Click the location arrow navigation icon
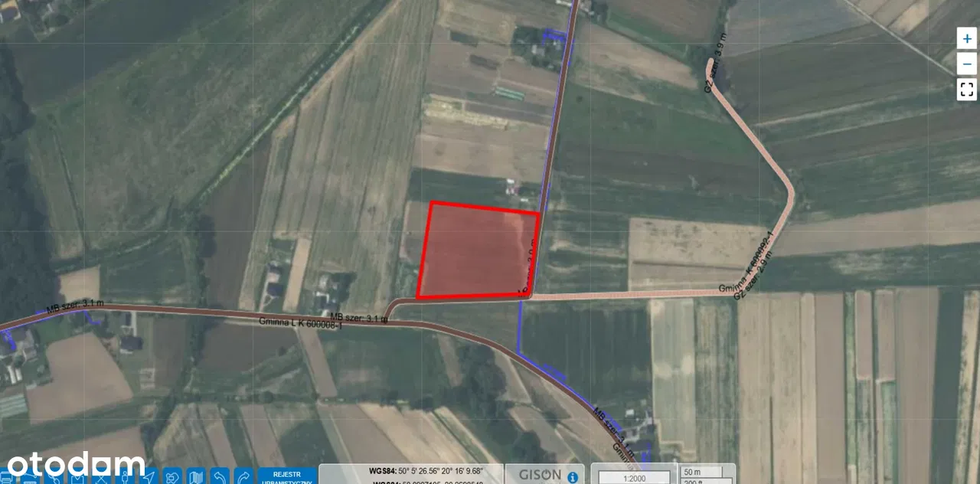This screenshot has height=484, width=980. [x=149, y=477]
